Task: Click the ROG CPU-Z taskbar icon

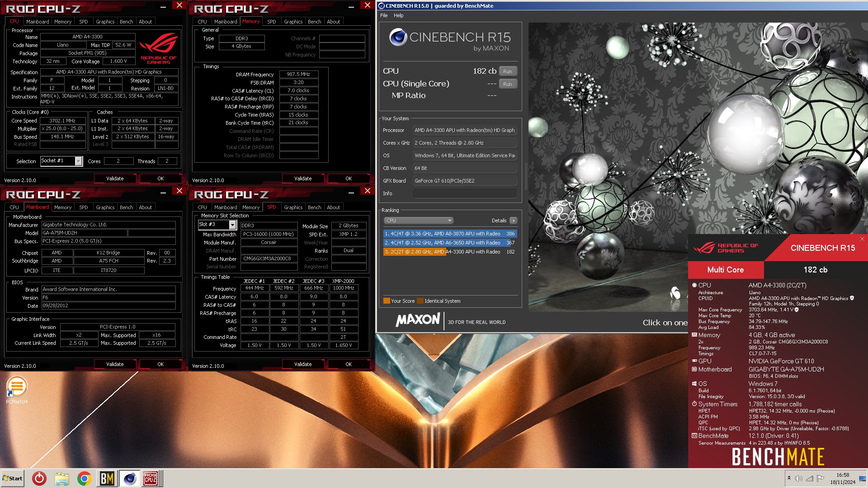Action: pos(151,479)
